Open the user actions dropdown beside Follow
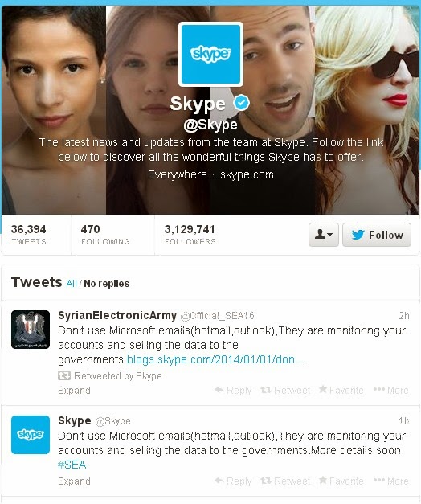This screenshot has width=421, height=504. 323,235
